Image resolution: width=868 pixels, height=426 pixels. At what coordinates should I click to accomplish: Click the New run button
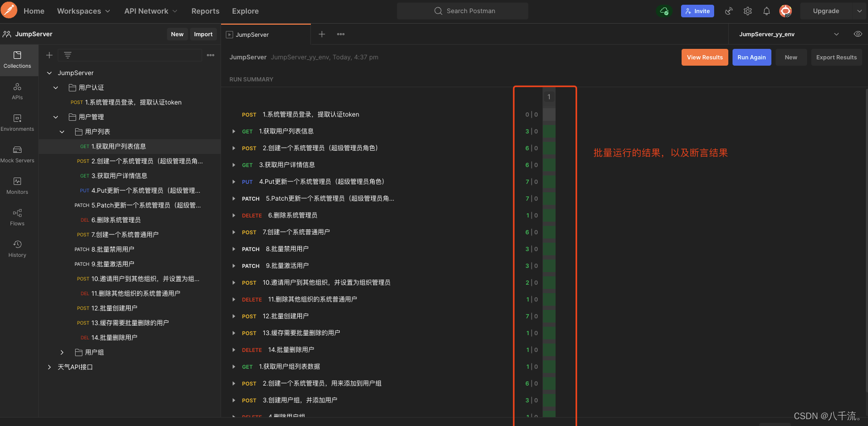tap(791, 57)
